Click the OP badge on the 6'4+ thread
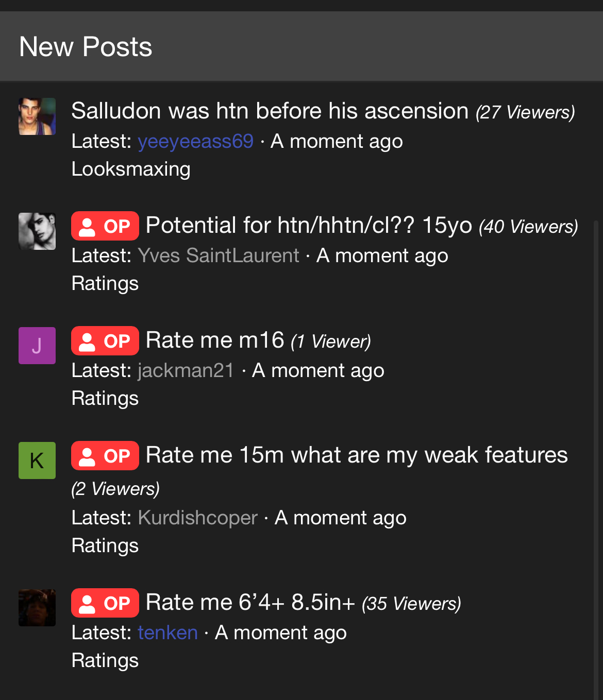Screen dimensions: 603x700 (105, 603)
